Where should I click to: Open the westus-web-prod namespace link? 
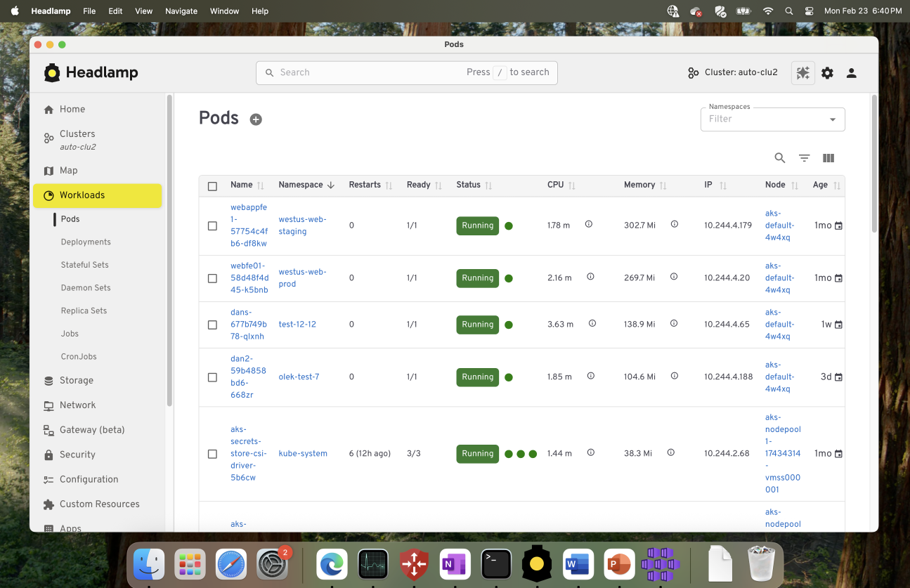point(302,278)
